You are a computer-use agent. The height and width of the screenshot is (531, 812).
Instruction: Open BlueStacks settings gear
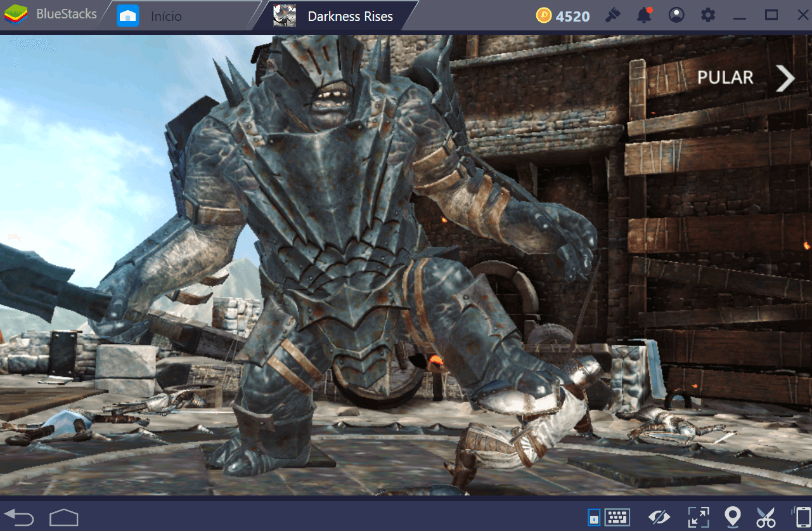(x=708, y=15)
